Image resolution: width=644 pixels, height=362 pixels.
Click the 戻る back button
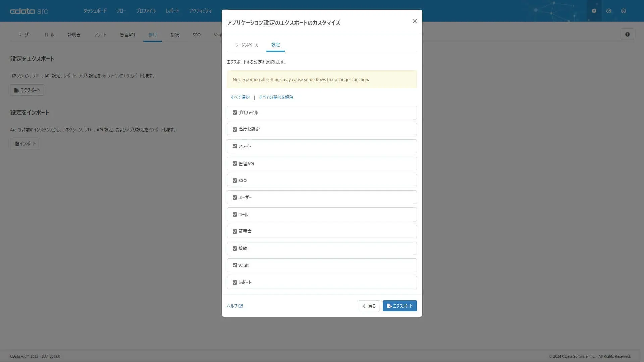pos(369,306)
